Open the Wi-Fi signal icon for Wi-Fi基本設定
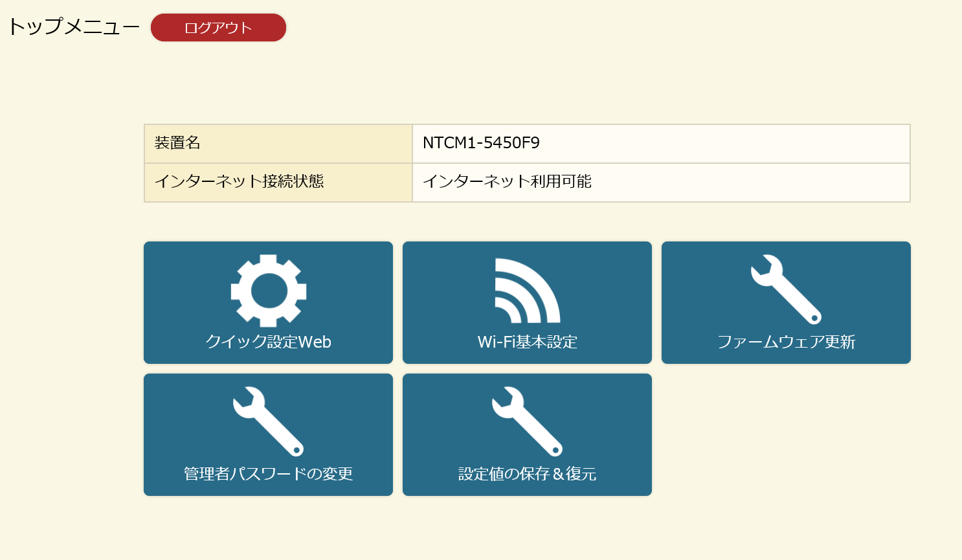Screen dimensions: 962x560 (528, 291)
